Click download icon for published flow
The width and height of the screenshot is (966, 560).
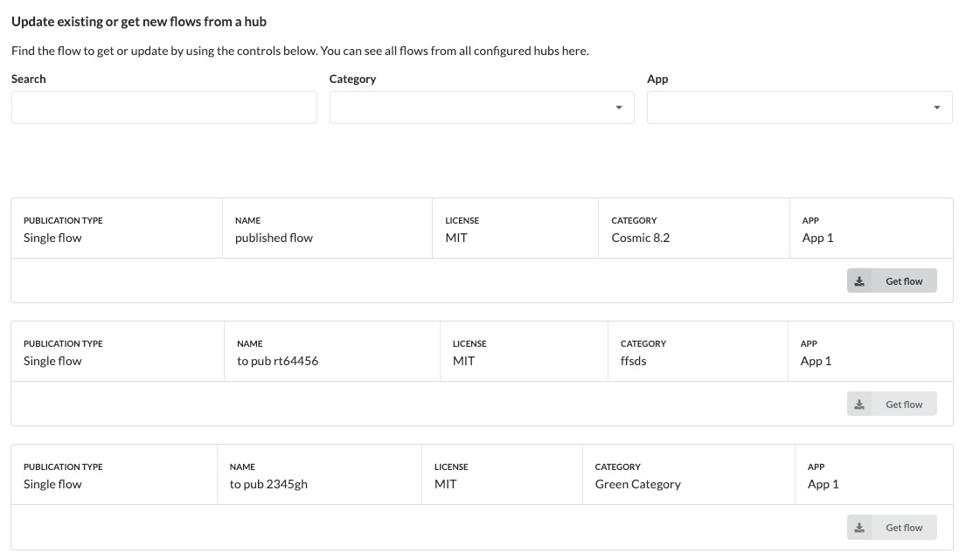click(x=859, y=281)
